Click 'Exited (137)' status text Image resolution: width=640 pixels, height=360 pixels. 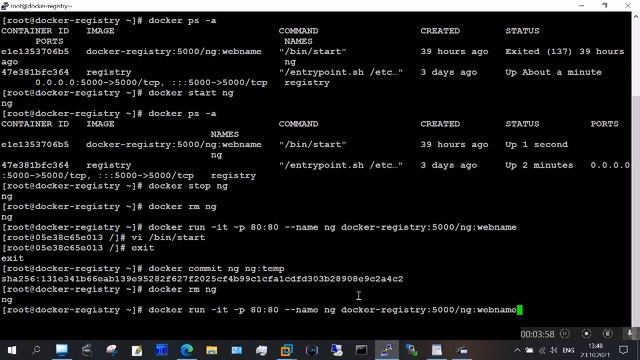tap(539, 51)
